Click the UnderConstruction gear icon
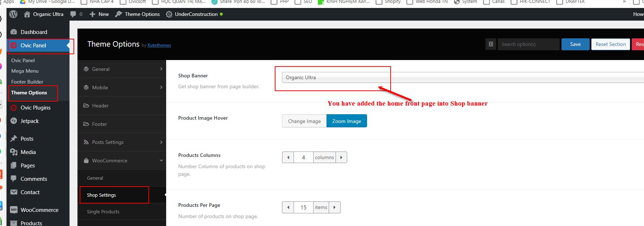Screen dimensions: 644x226 (x=169, y=14)
